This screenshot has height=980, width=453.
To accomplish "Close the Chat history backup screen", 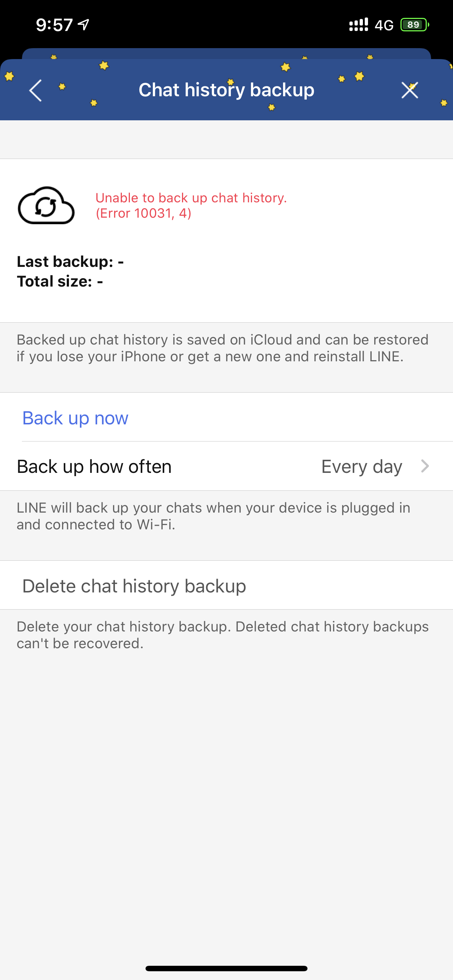I will point(410,90).
